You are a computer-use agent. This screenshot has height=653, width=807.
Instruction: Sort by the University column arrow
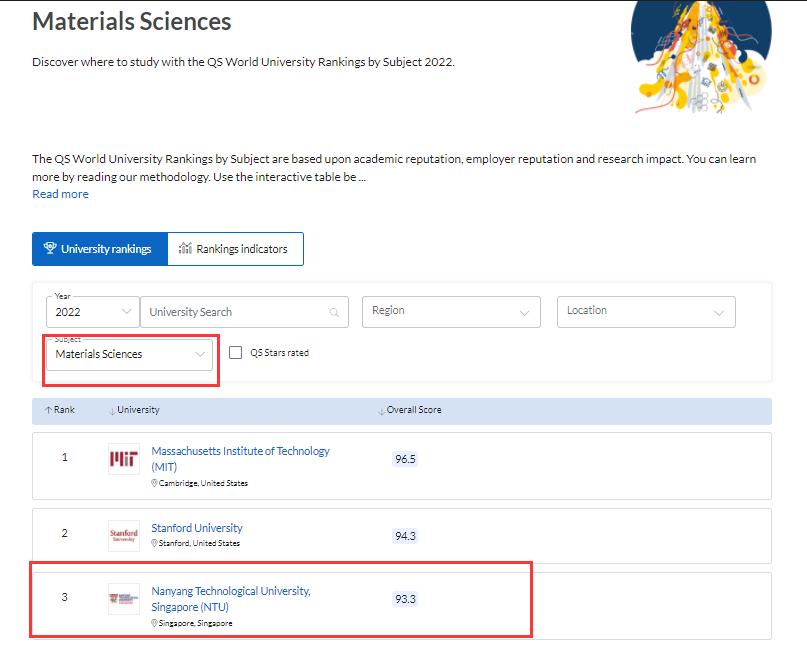pos(112,410)
